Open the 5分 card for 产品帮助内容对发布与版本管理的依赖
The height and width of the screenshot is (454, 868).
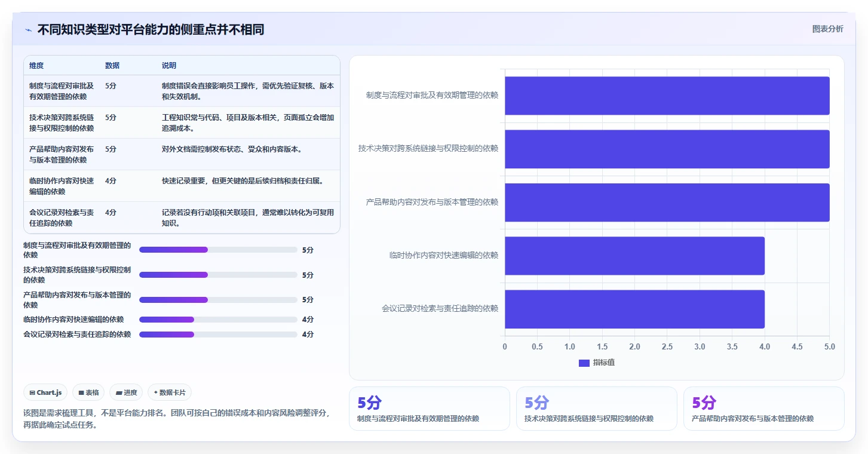[764, 409]
